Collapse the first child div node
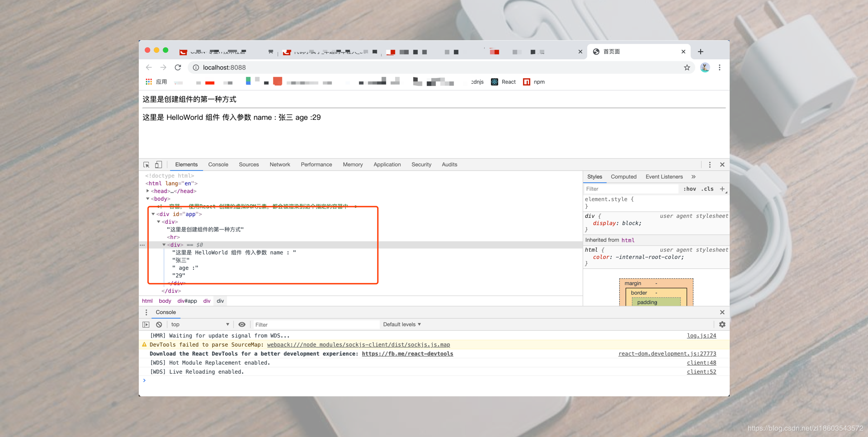Viewport: 868px width, 437px height. [159, 222]
